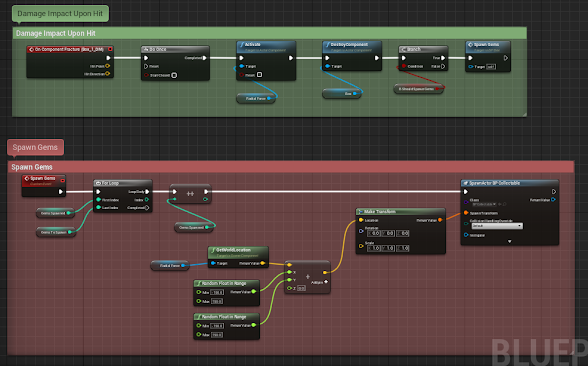This screenshot has height=366, width=588.
Task: Select the B Should Spawn Gems variable
Action: tap(418, 89)
